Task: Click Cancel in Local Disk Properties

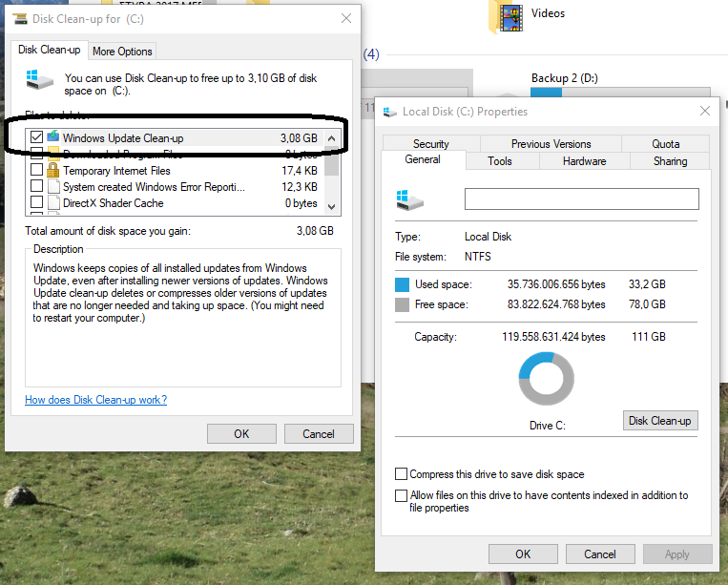Action: [x=600, y=554]
